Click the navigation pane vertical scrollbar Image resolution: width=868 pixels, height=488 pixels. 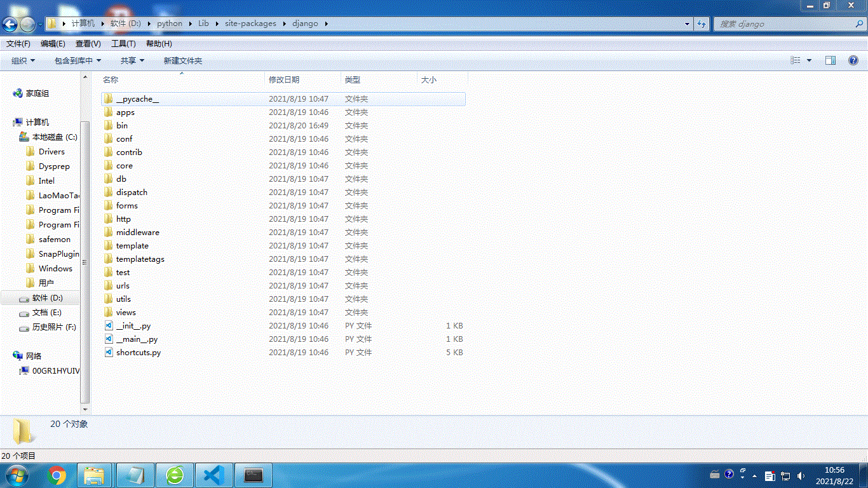(85, 254)
